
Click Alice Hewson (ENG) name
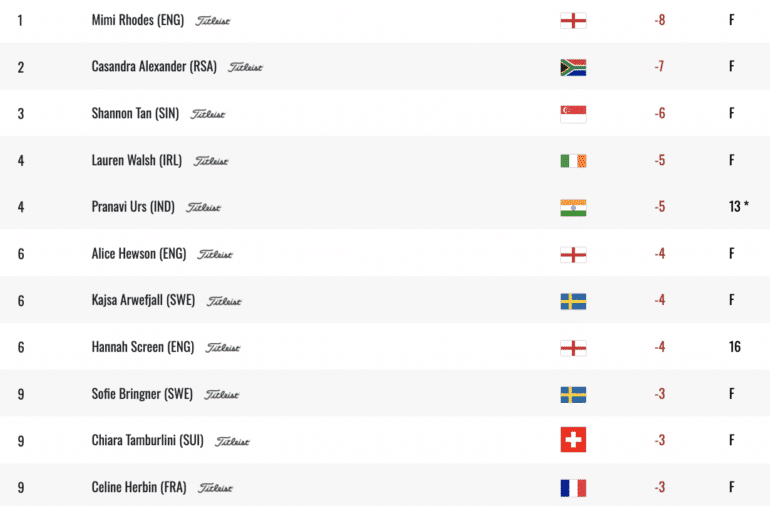[138, 254]
